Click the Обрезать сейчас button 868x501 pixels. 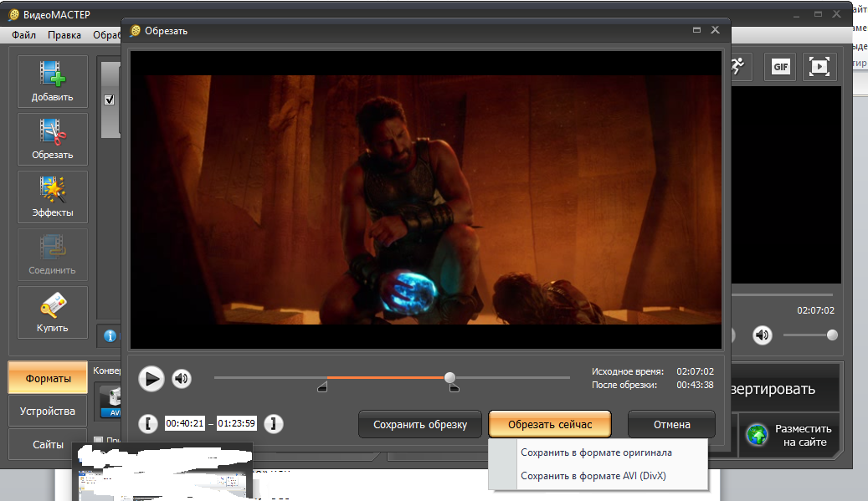pos(550,425)
